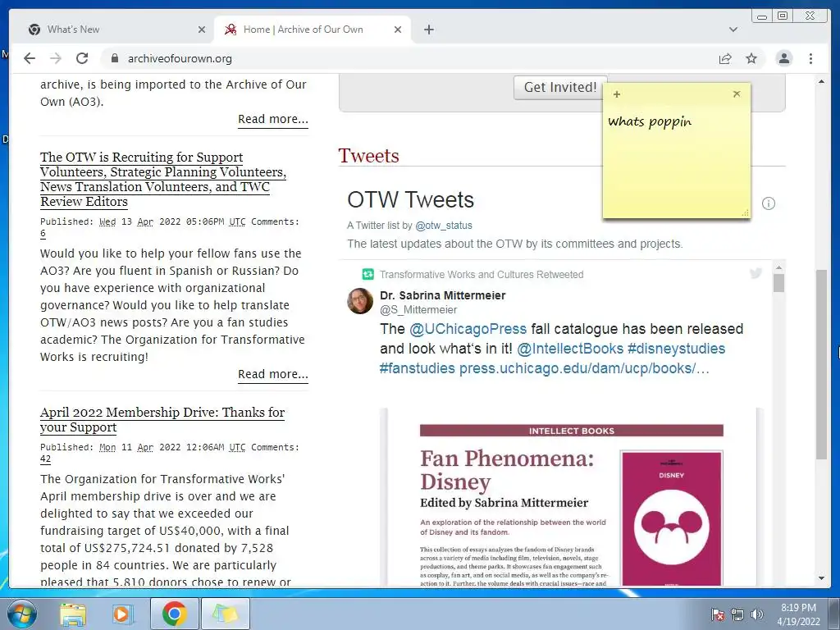Open the first Read more... link

(272, 119)
